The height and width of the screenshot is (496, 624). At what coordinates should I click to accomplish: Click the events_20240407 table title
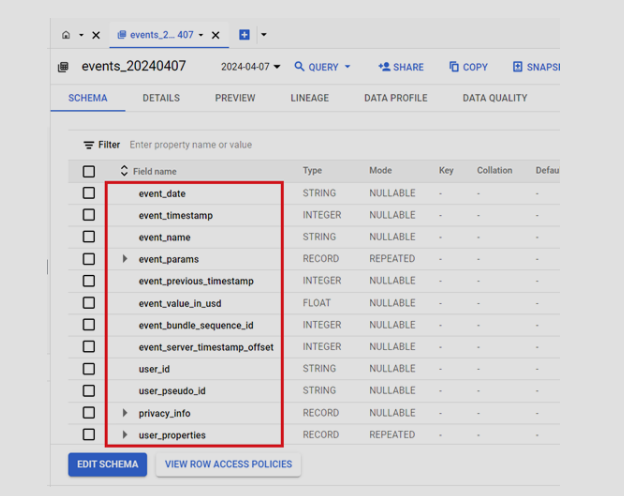(134, 66)
